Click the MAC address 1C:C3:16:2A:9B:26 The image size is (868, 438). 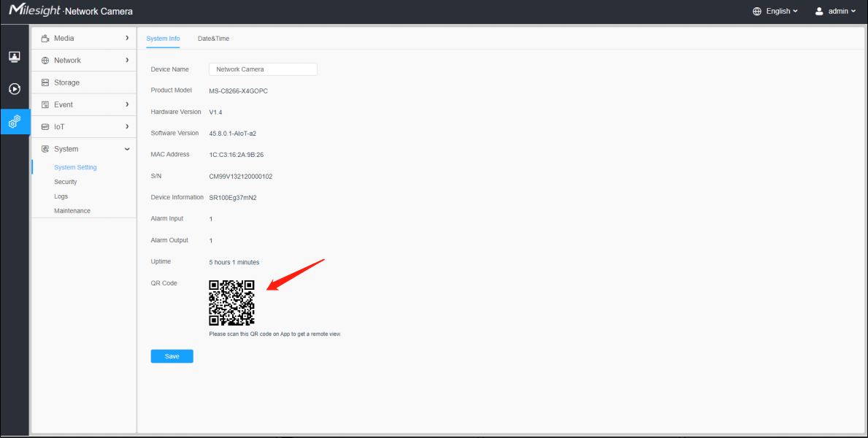[x=237, y=155]
